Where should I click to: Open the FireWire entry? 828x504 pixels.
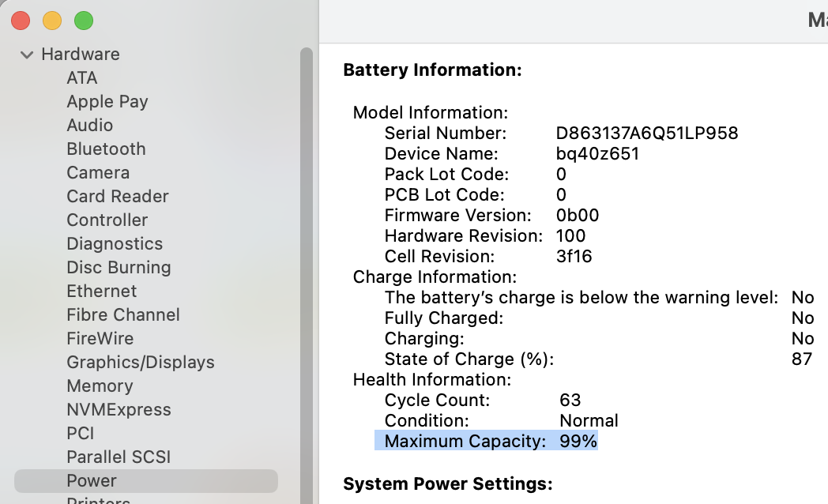click(100, 339)
